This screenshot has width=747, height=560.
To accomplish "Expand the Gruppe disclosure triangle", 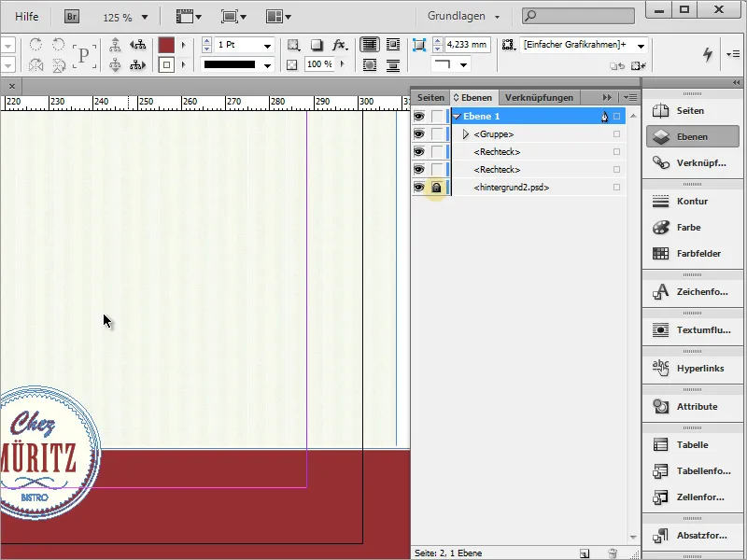I will (x=465, y=134).
